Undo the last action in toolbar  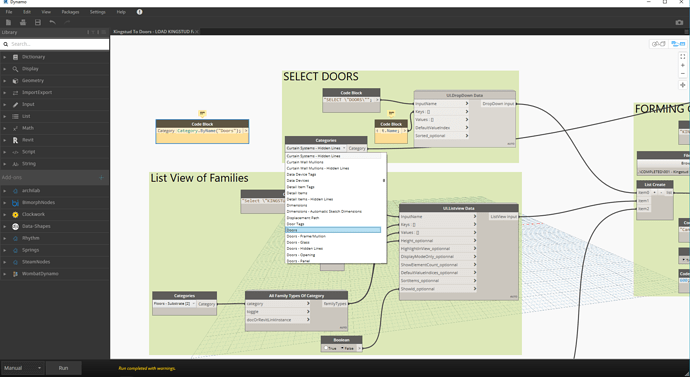click(52, 22)
